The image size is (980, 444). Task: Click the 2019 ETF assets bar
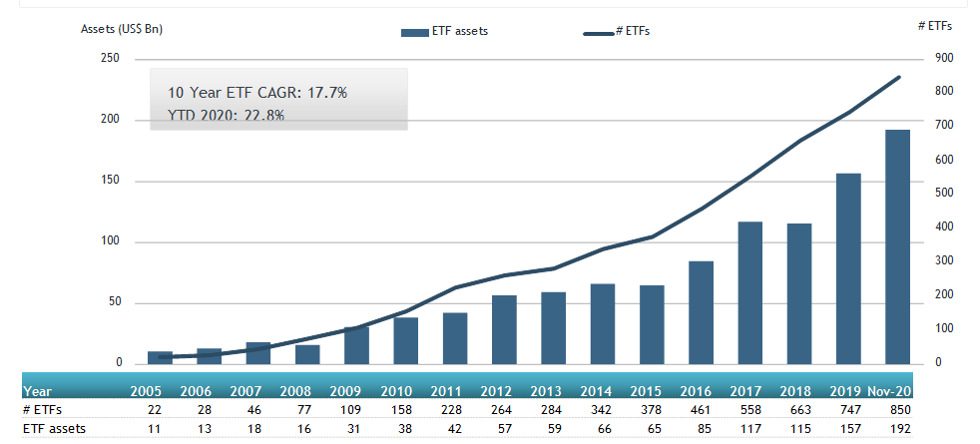848,268
